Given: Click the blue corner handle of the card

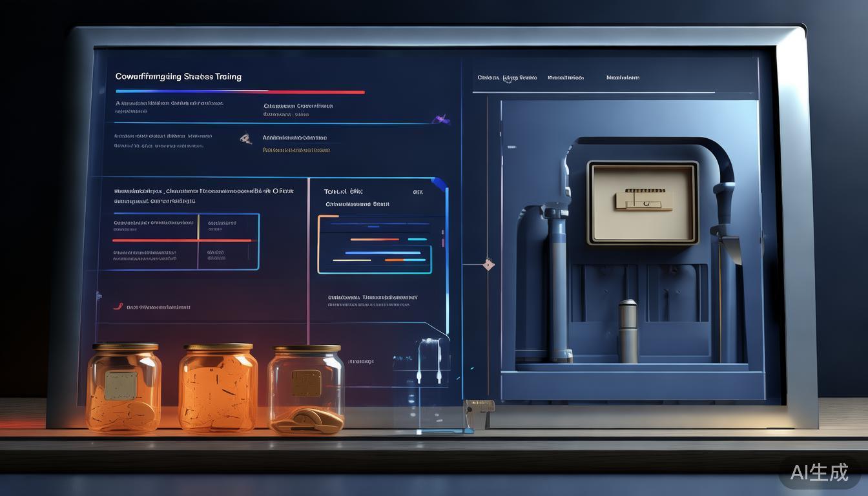Looking at the screenshot, I should coord(440,183).
